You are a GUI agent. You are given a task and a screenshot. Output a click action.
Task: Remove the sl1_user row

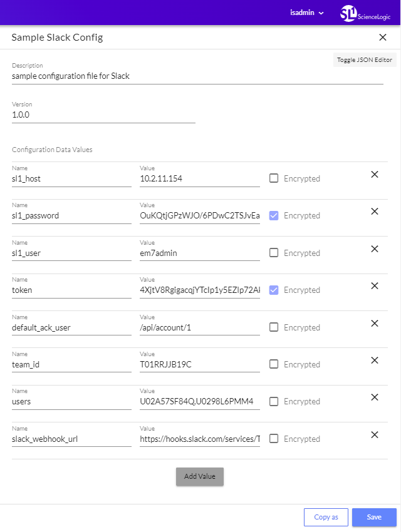coord(374,249)
